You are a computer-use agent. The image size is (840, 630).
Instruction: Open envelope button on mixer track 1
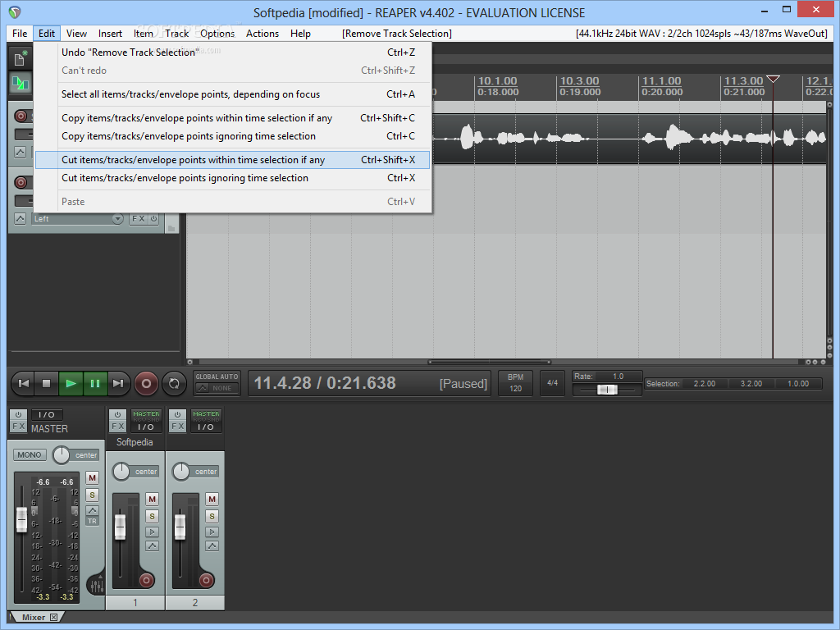click(x=152, y=546)
